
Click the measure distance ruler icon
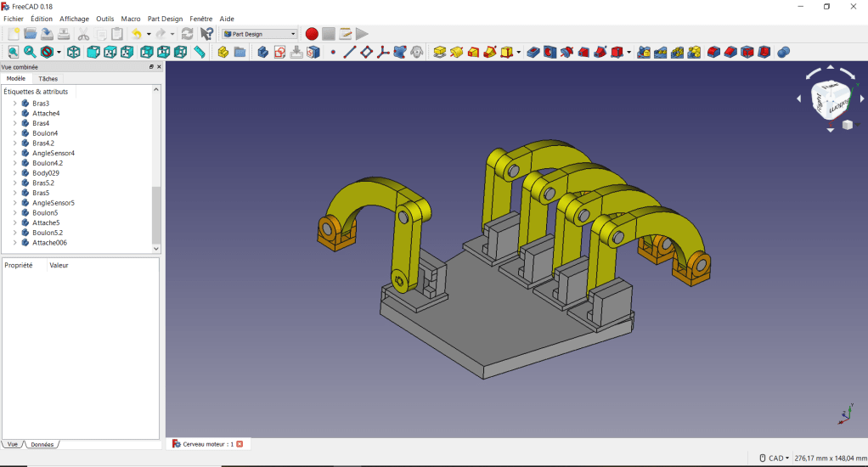coord(200,53)
